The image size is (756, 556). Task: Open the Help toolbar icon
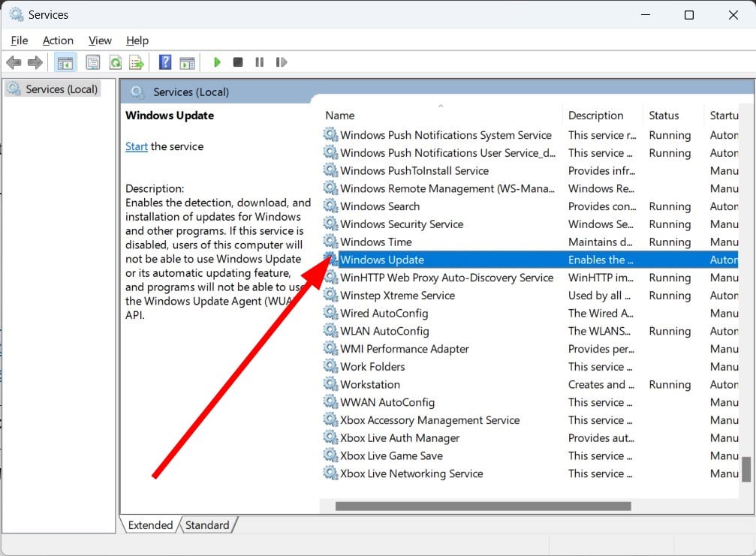165,62
